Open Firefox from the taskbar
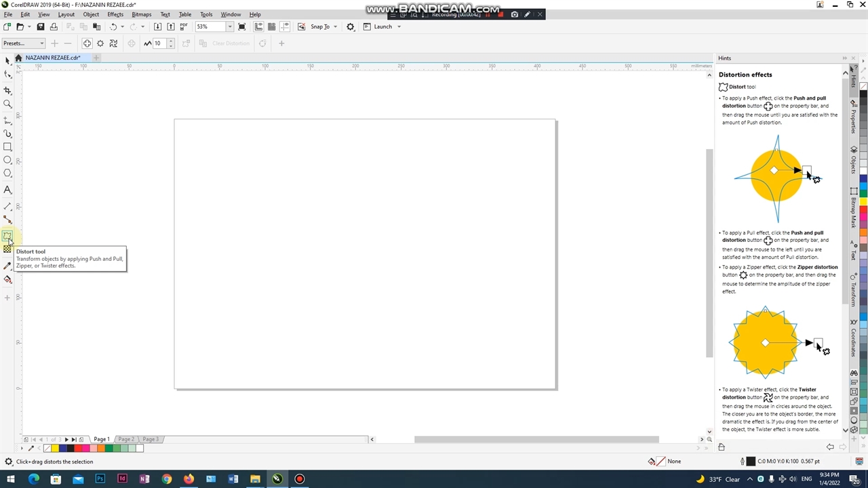868x488 pixels. click(189, 479)
